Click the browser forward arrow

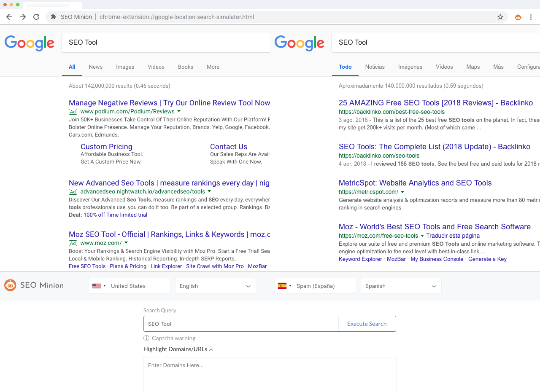23,17
